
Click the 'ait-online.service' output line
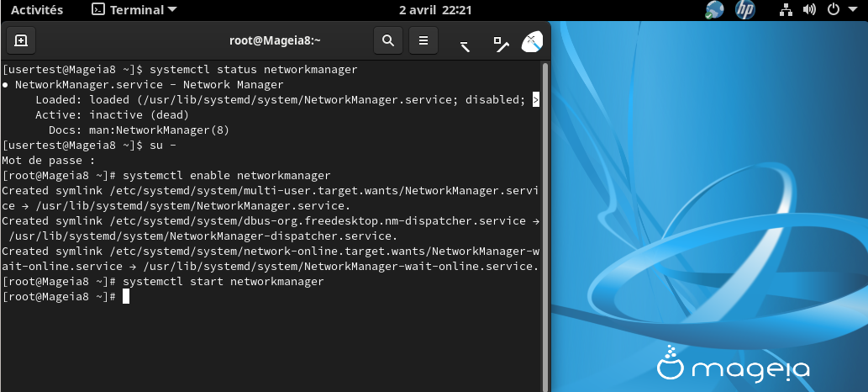[x=270, y=266]
